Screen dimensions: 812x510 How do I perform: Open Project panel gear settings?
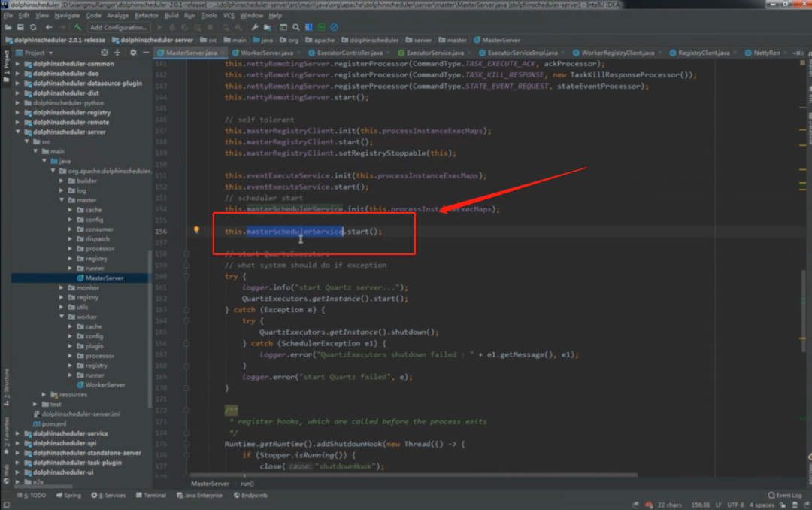[x=133, y=53]
